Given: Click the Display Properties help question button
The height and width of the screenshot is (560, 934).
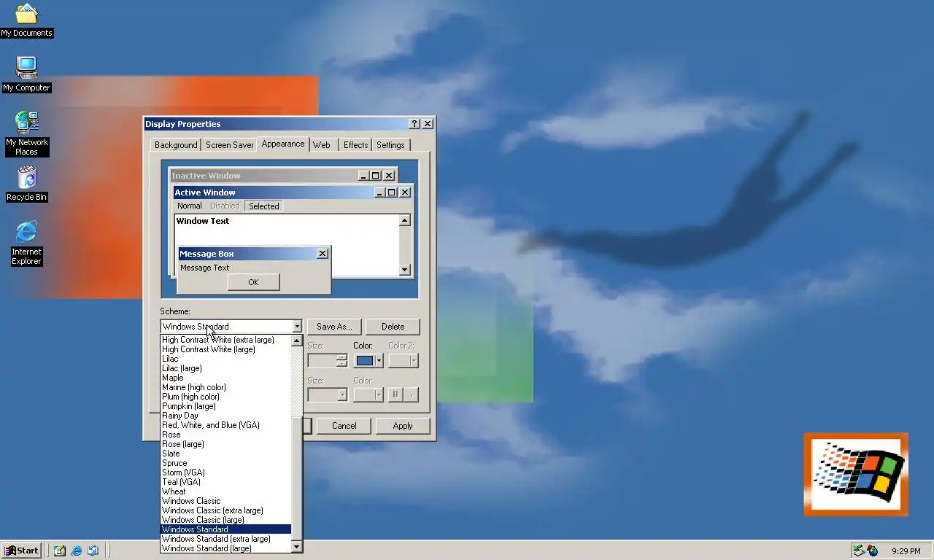Looking at the screenshot, I should (414, 124).
